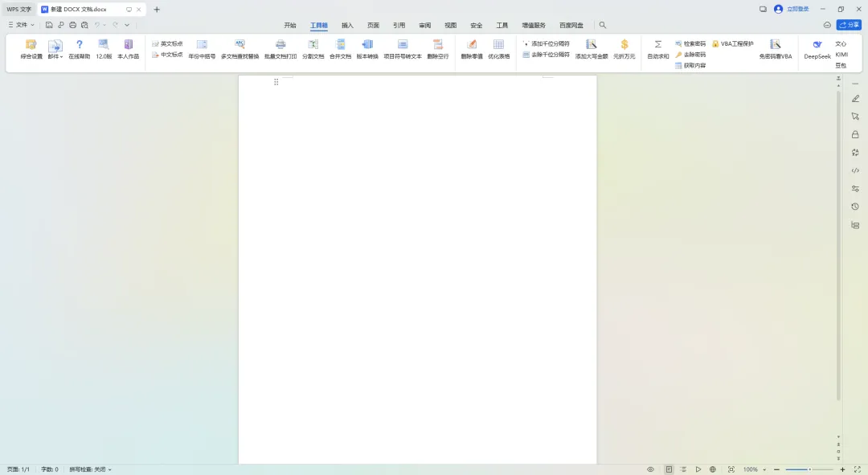Add a new document tab

pyautogui.click(x=157, y=10)
